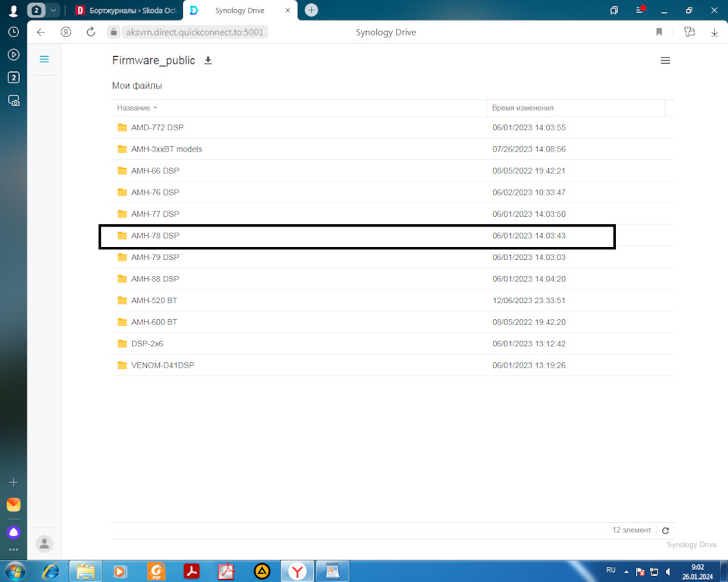This screenshot has width=728, height=582.
Task: Open the browser profile icon
Action: 14,10
